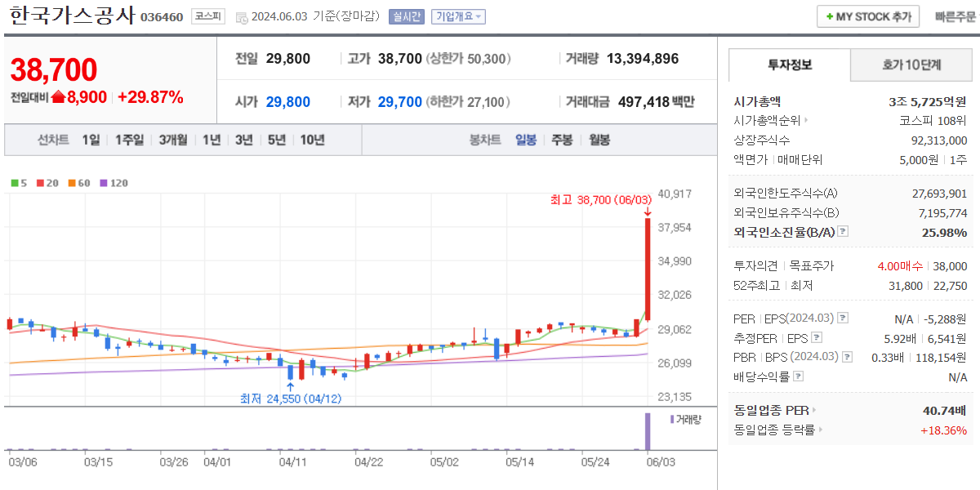Select the 주봉 weekly candle chart

pyautogui.click(x=562, y=140)
